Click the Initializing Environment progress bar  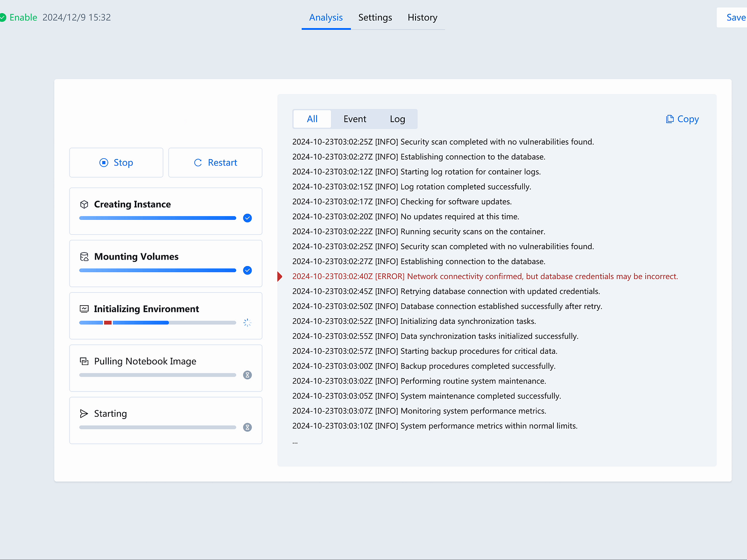(157, 322)
